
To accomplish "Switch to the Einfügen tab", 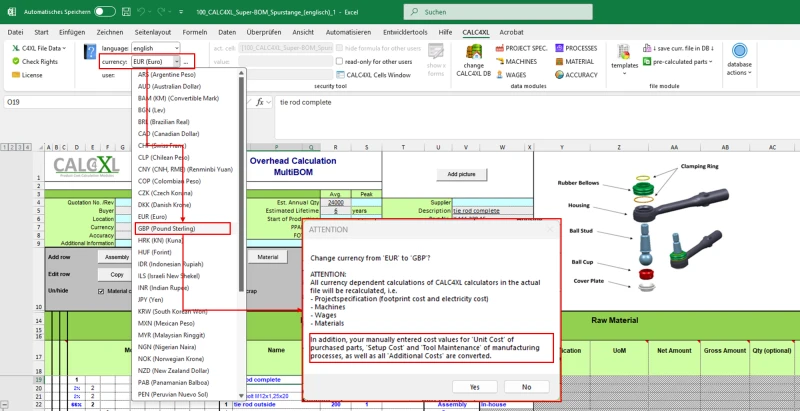I will coord(72,32).
